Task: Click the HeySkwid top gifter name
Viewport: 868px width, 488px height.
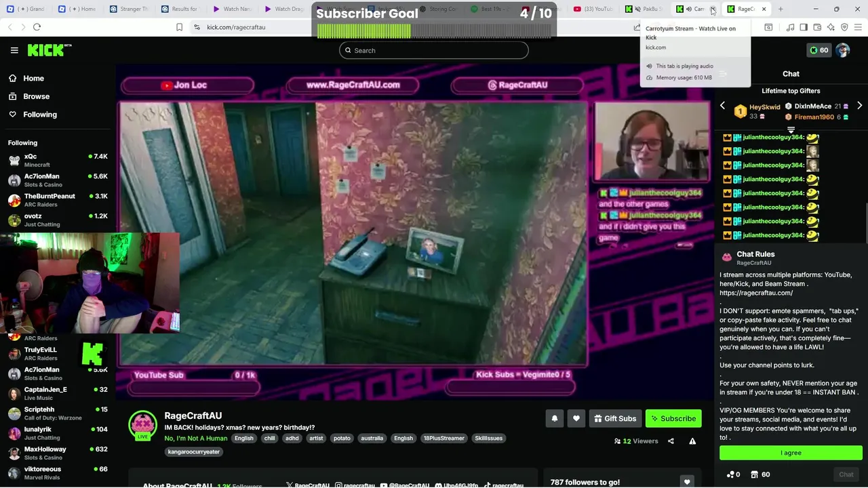Action: (765, 107)
